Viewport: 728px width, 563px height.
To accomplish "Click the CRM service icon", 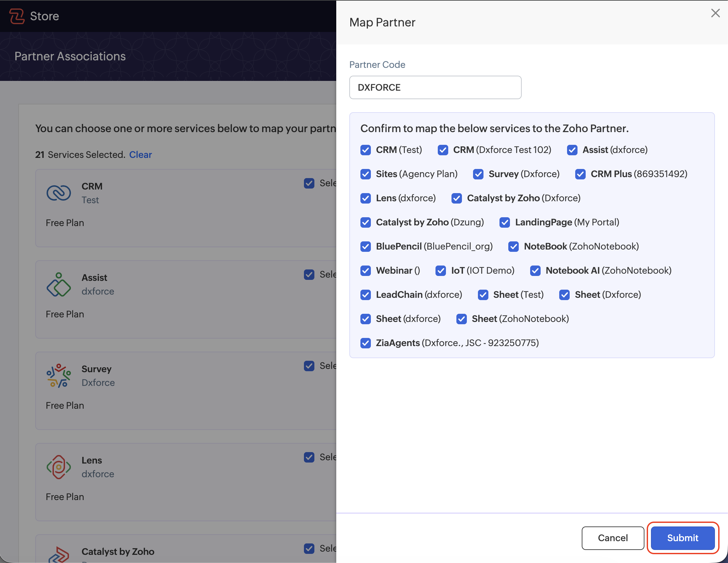I will 59,193.
